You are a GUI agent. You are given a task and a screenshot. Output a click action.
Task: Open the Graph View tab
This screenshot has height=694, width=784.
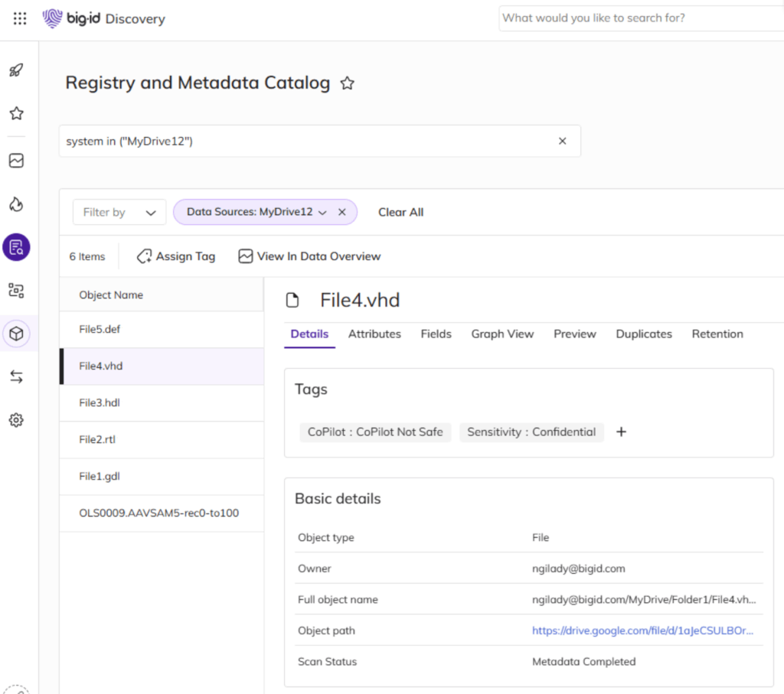502,334
